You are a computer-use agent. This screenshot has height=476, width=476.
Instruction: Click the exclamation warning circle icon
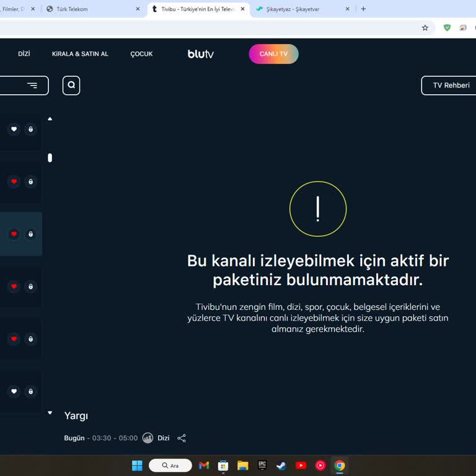pyautogui.click(x=318, y=209)
